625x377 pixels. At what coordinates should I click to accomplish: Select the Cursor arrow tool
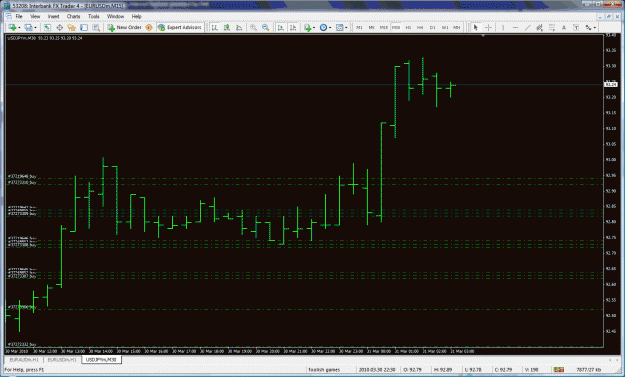pyautogui.click(x=476, y=27)
